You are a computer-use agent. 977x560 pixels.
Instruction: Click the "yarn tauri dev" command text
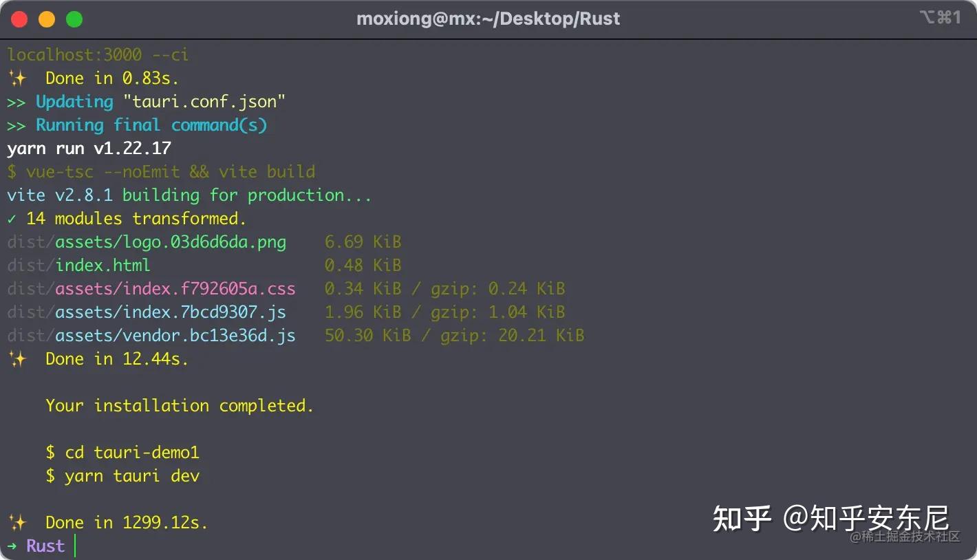pyautogui.click(x=131, y=476)
